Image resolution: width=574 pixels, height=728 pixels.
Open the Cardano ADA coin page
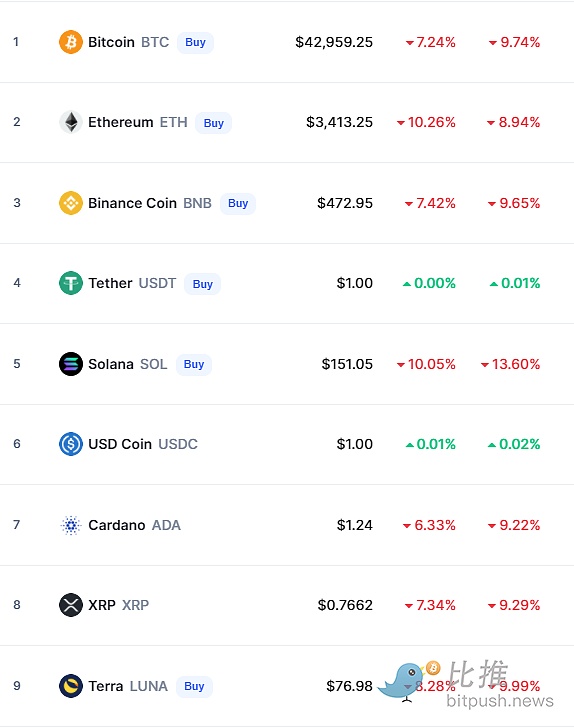134,525
